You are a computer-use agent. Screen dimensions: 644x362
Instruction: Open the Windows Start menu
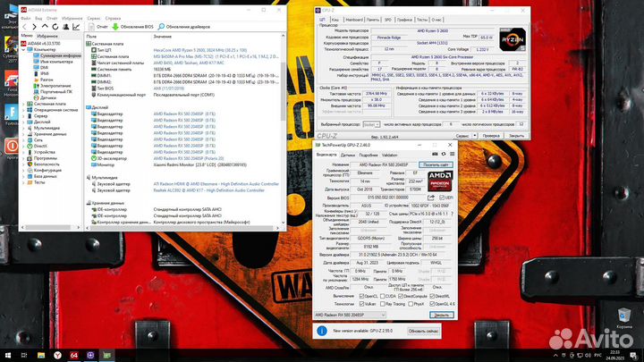(8, 356)
